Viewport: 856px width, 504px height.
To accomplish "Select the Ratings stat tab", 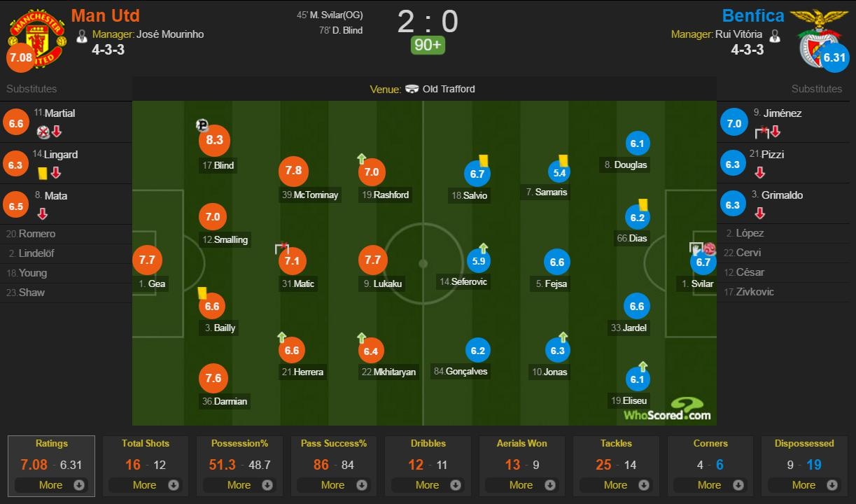I will 52,443.
